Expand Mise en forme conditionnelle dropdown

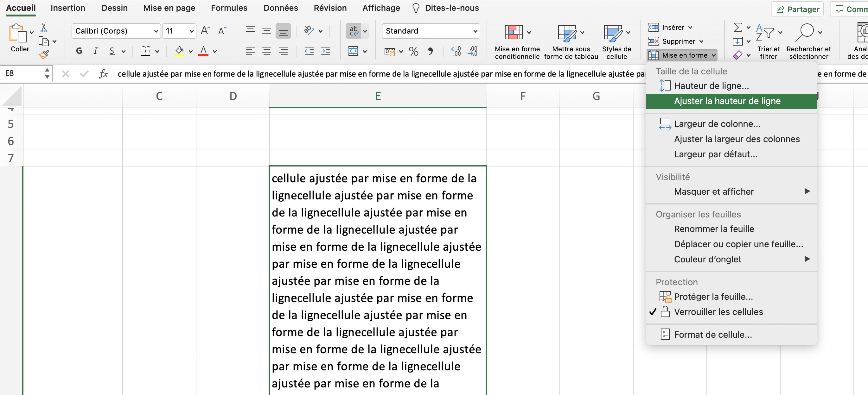529,33
